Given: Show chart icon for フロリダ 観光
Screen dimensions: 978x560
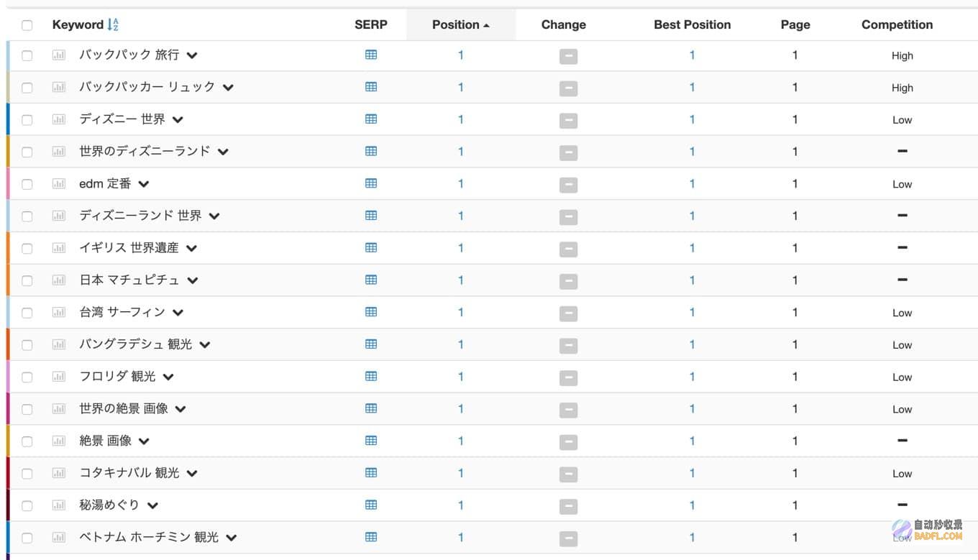Looking at the screenshot, I should pyautogui.click(x=59, y=377).
